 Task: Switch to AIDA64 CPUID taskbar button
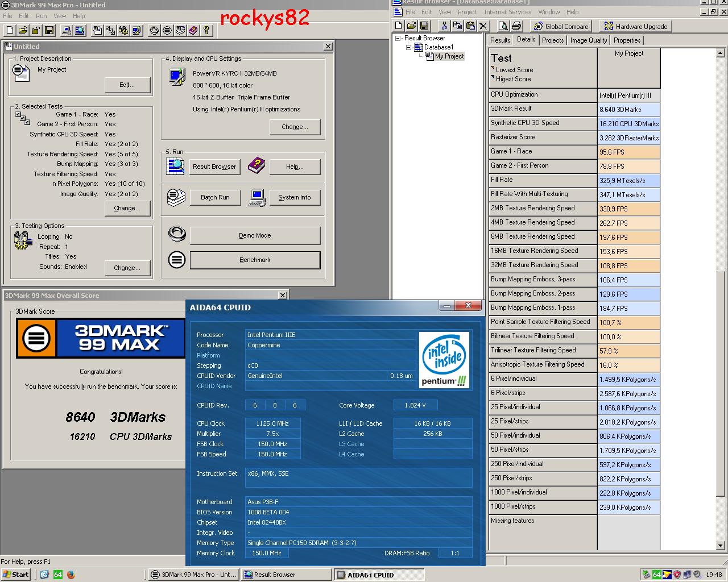click(x=378, y=575)
